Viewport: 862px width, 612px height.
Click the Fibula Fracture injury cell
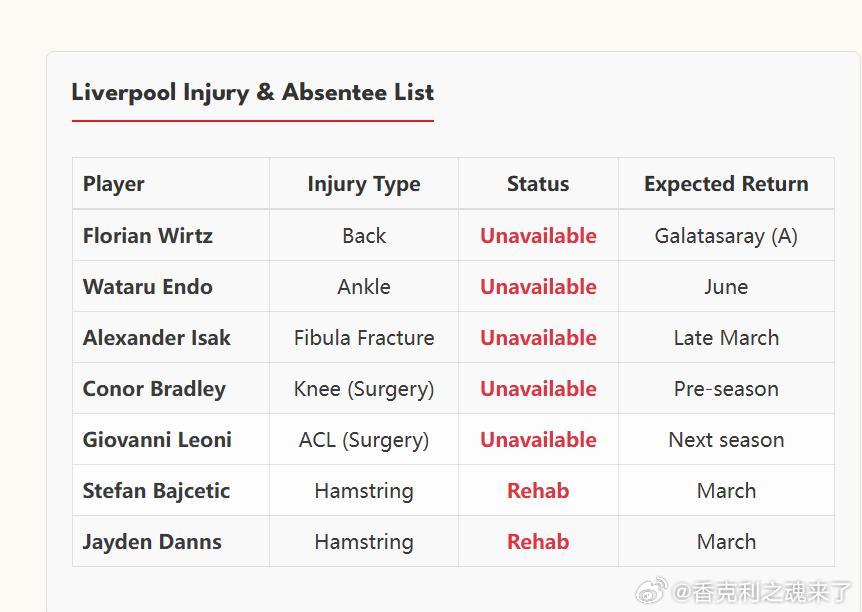364,338
